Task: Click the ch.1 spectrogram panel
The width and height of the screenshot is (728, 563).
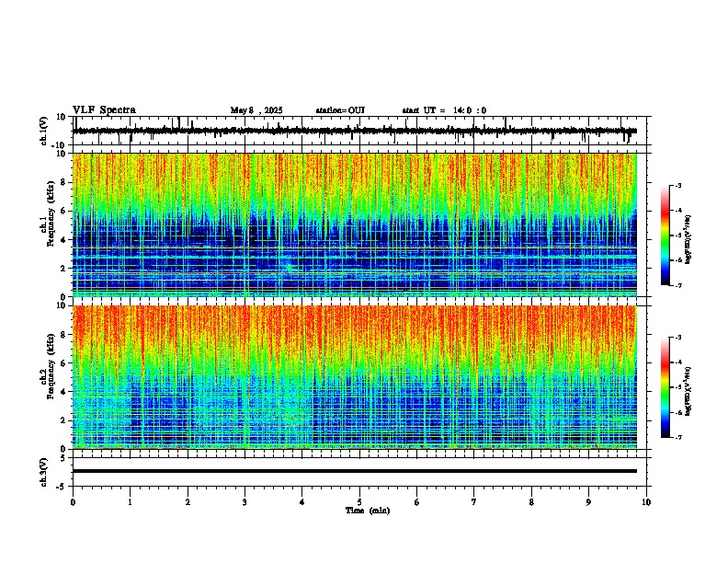Action: pyautogui.click(x=355, y=224)
